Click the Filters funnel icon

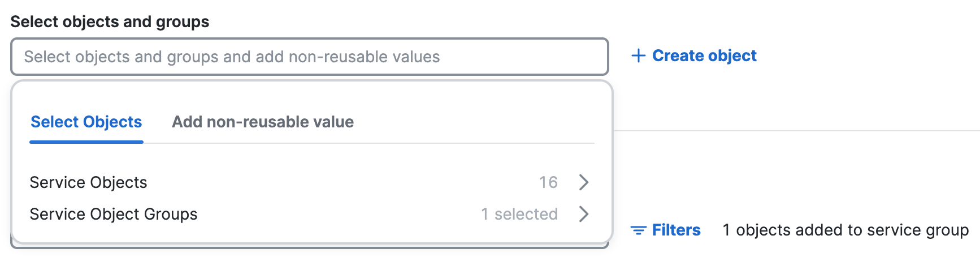point(639,230)
